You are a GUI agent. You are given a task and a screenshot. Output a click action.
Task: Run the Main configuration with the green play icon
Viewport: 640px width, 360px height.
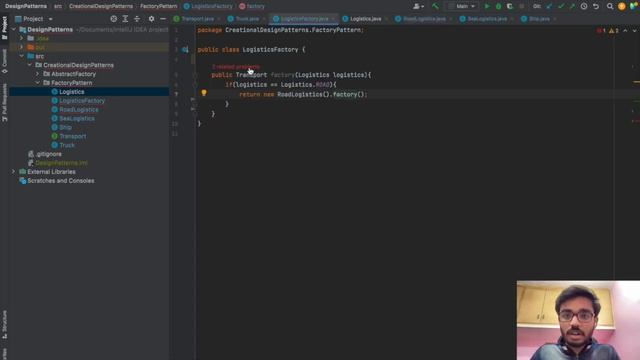tap(487, 6)
